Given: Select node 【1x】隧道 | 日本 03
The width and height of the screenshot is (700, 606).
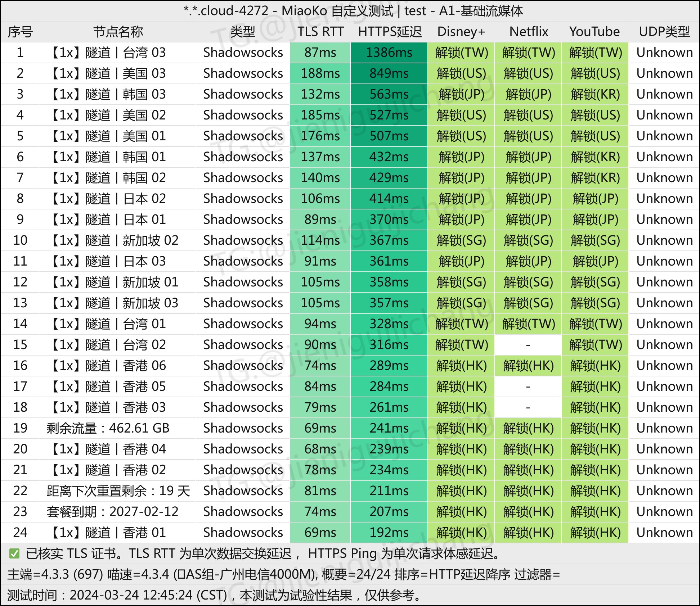Looking at the screenshot, I should [107, 261].
